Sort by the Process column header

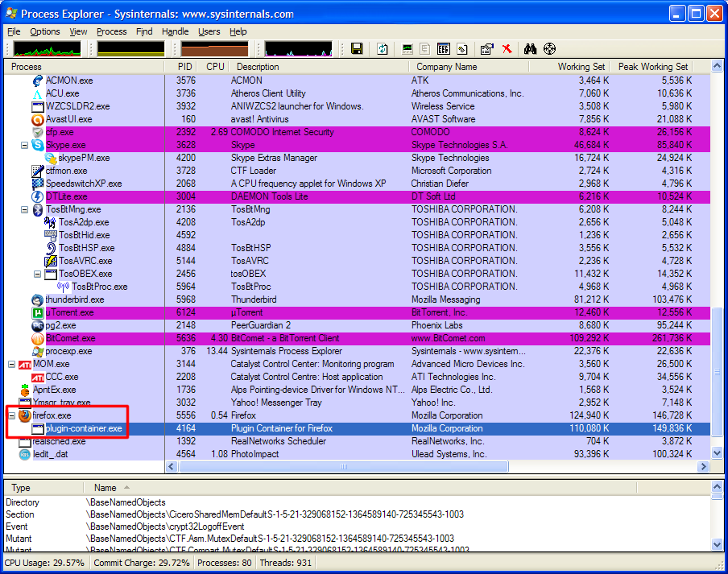point(84,67)
